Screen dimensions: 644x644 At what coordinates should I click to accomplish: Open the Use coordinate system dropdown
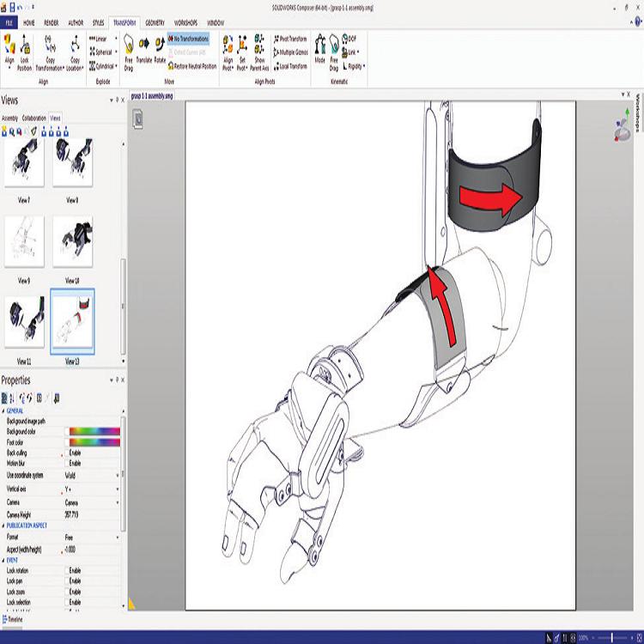[118, 474]
